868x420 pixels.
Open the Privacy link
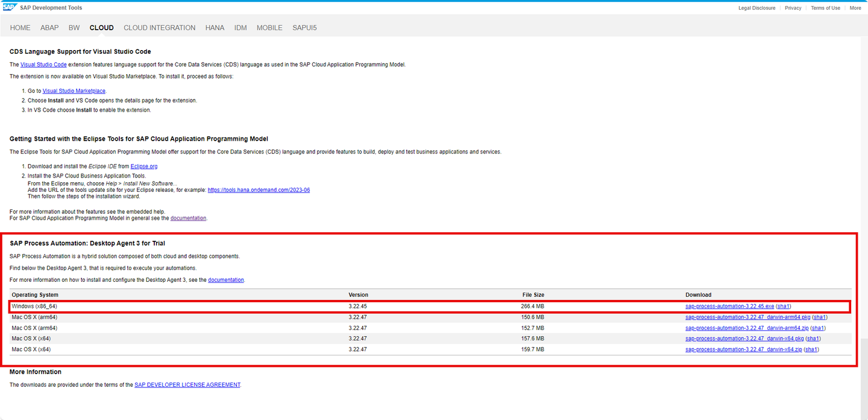[793, 8]
